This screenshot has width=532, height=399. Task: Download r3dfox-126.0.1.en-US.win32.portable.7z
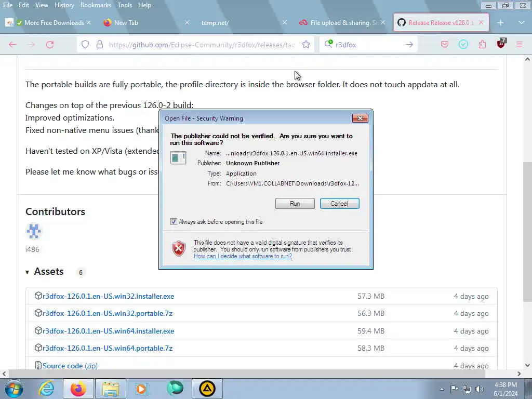(x=108, y=313)
